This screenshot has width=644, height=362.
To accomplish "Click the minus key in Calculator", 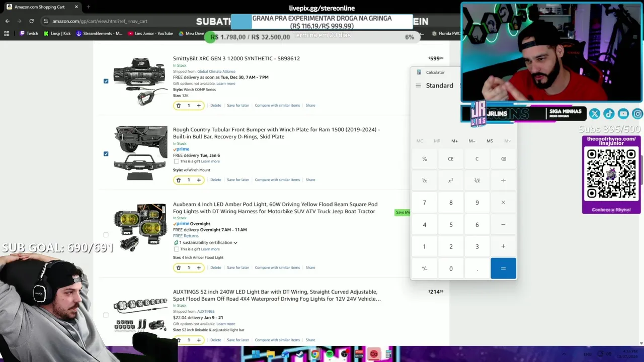I will pos(503,225).
